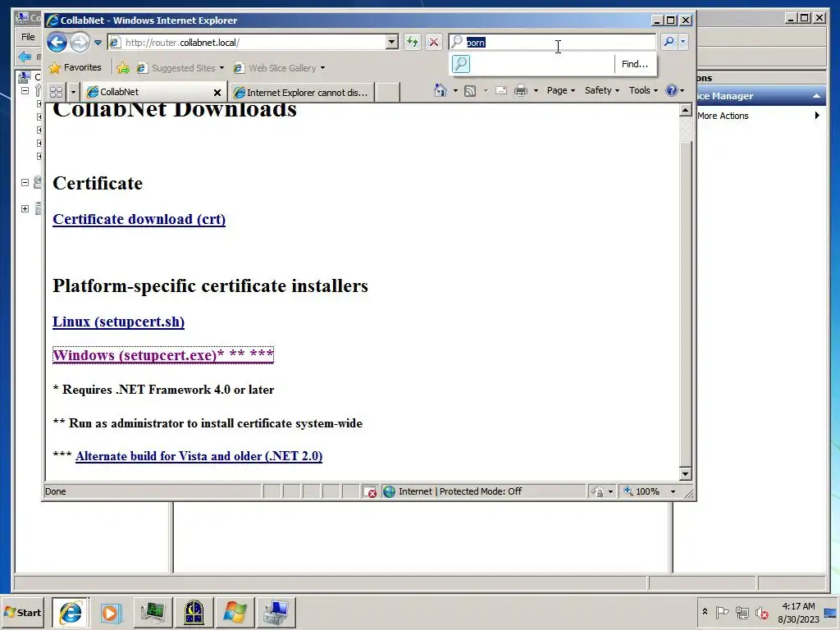Collapse the second tree node in background window
Viewport: 840px width, 630px height.
coord(25,182)
